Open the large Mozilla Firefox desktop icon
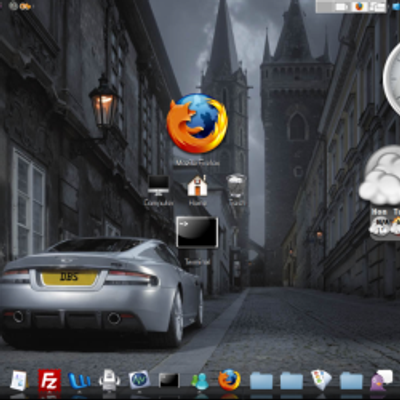The image size is (400, 400). tap(197, 124)
